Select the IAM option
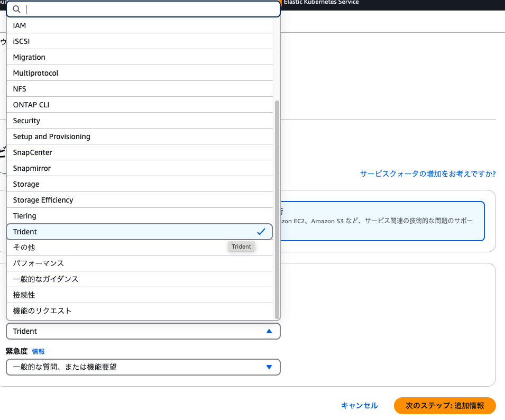The height and width of the screenshot is (420, 505). 140,25
